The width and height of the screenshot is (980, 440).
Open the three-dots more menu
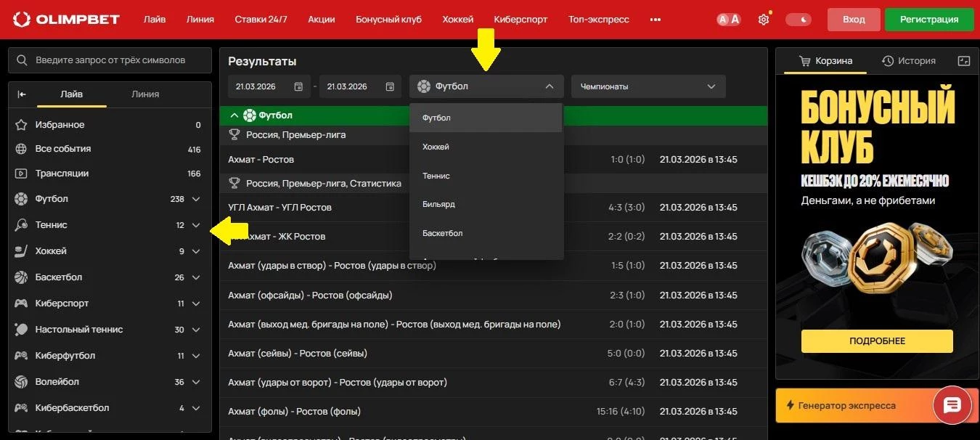[x=656, y=20]
